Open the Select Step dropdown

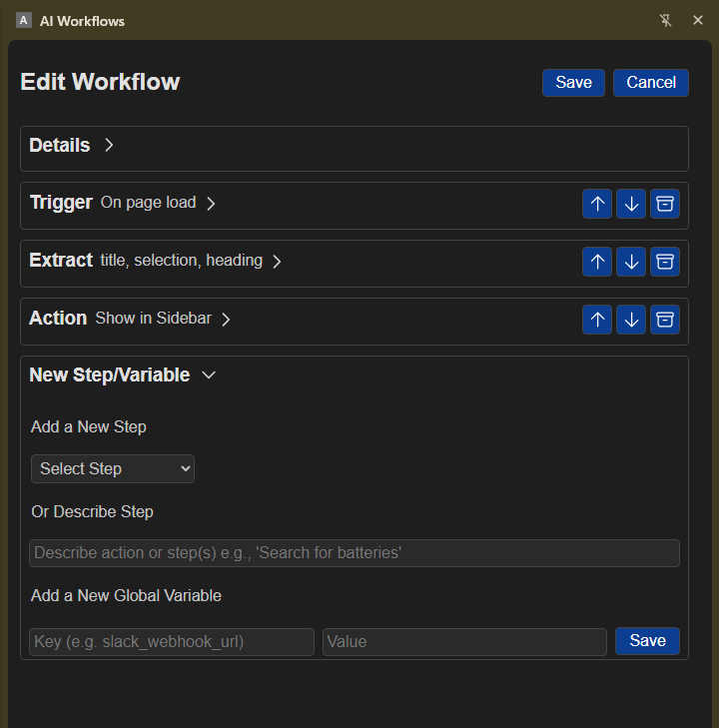coord(113,469)
